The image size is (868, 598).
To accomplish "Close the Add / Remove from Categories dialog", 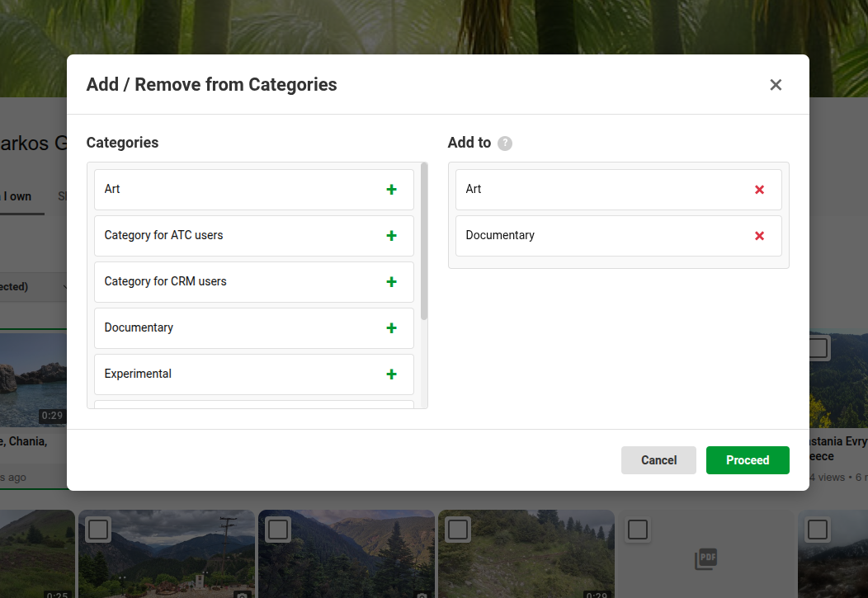I will [x=776, y=85].
